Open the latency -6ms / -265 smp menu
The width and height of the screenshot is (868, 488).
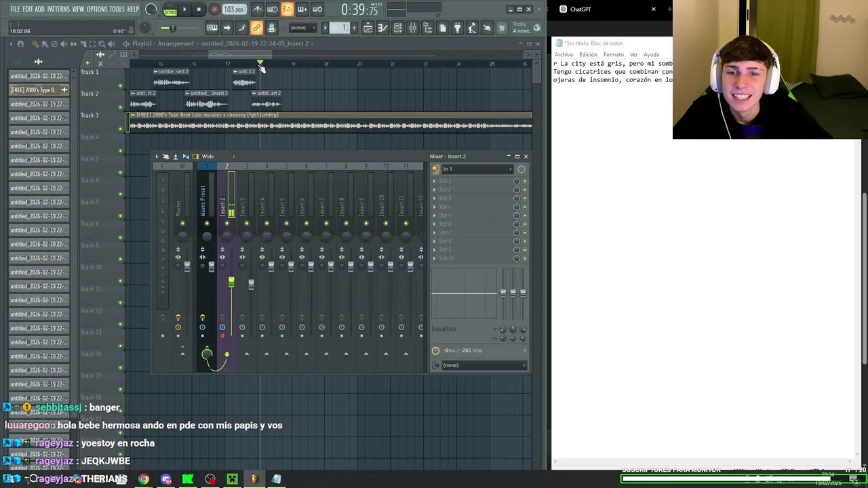click(479, 350)
